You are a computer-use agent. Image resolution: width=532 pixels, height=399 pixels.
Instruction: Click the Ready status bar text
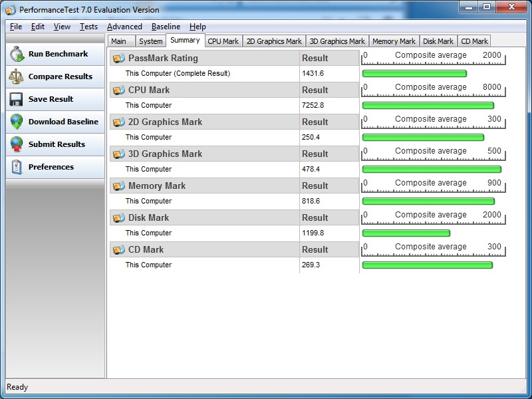click(x=17, y=387)
